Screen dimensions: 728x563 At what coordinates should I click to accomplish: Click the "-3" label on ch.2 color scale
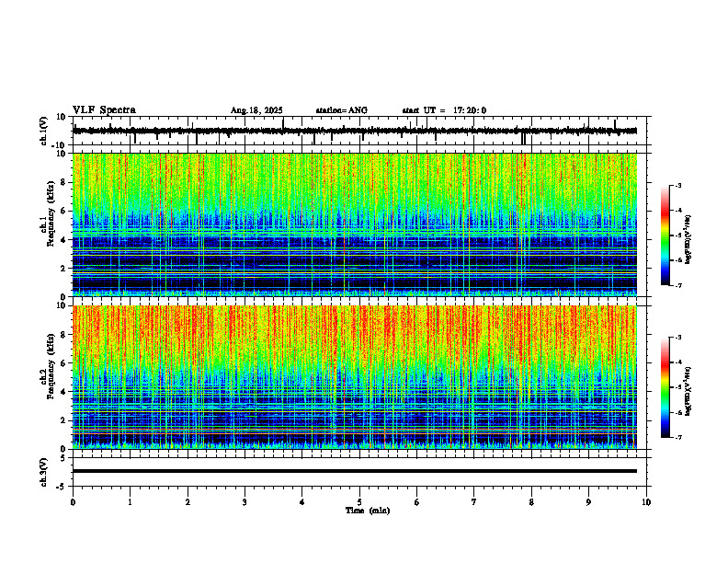coord(678,338)
